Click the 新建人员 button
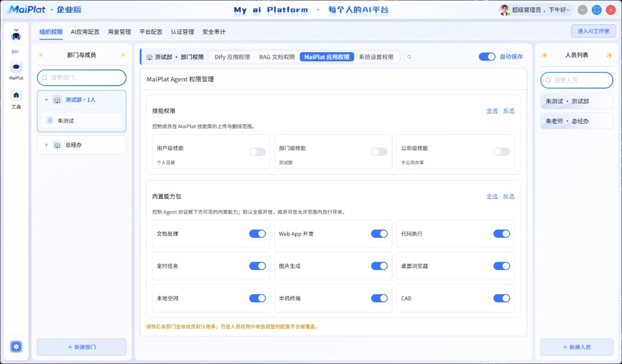The image size is (622, 364). click(x=577, y=347)
